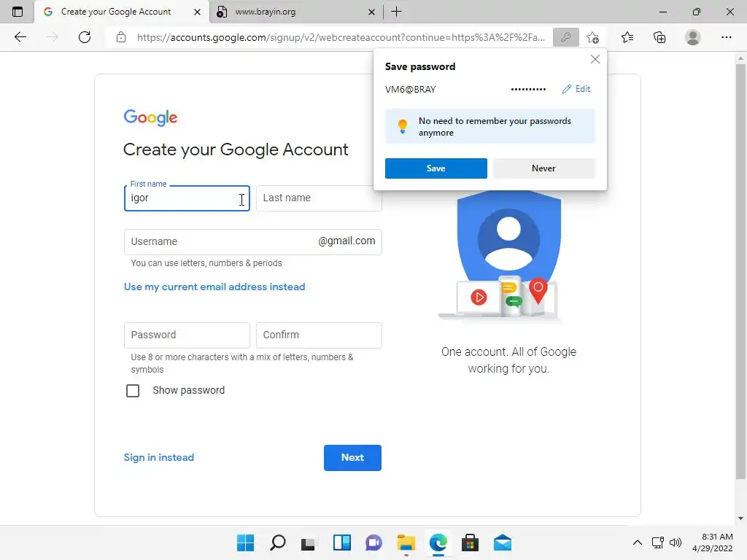Click the address bar URL

click(x=341, y=37)
